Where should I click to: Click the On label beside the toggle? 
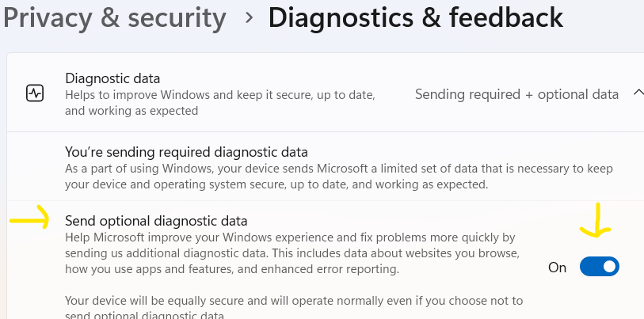tap(557, 268)
